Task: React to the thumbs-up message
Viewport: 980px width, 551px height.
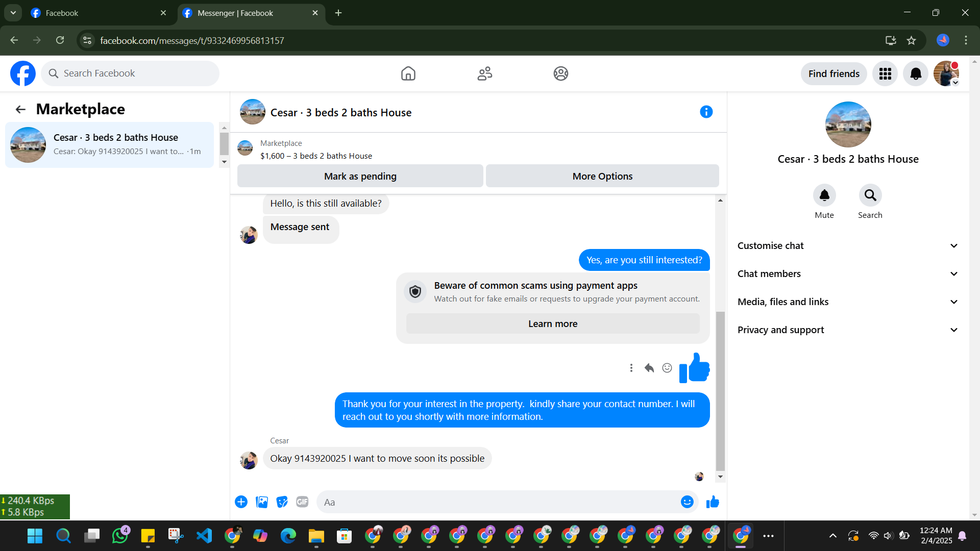Action: 667,368
